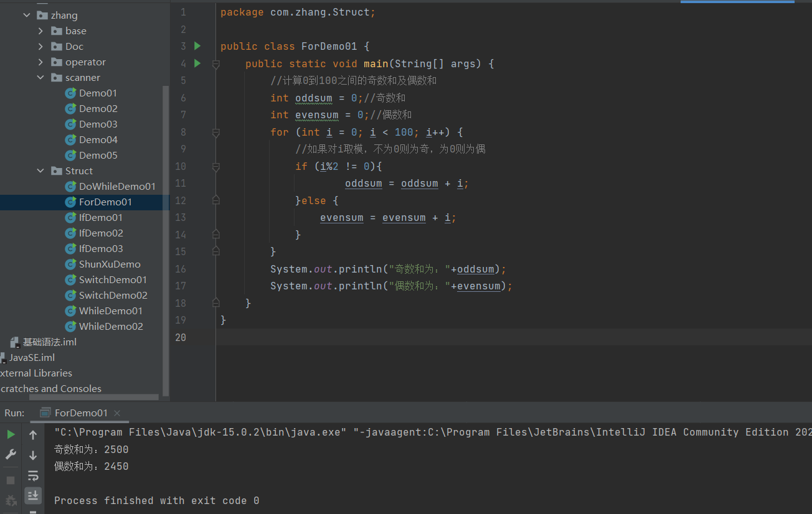The width and height of the screenshot is (812, 514).
Task: Click the run gutter icon beside class ForDemo01
Action: coord(197,46)
